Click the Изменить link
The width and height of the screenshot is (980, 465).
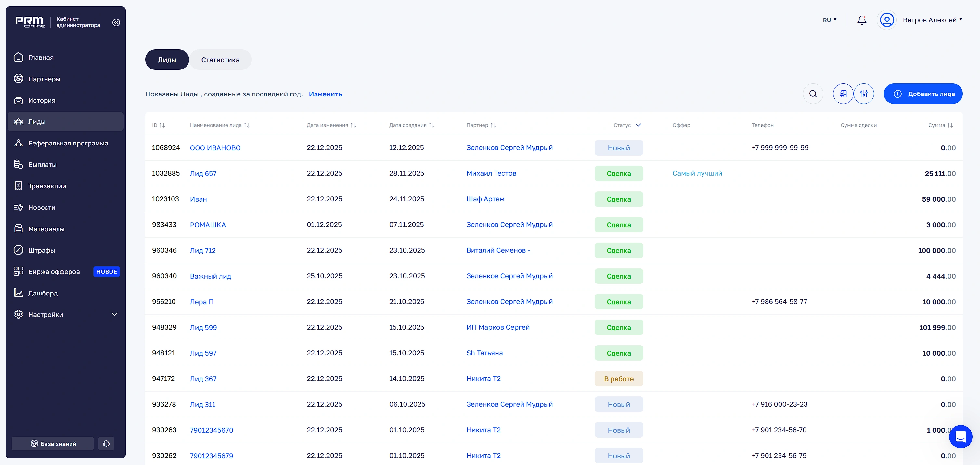[325, 94]
